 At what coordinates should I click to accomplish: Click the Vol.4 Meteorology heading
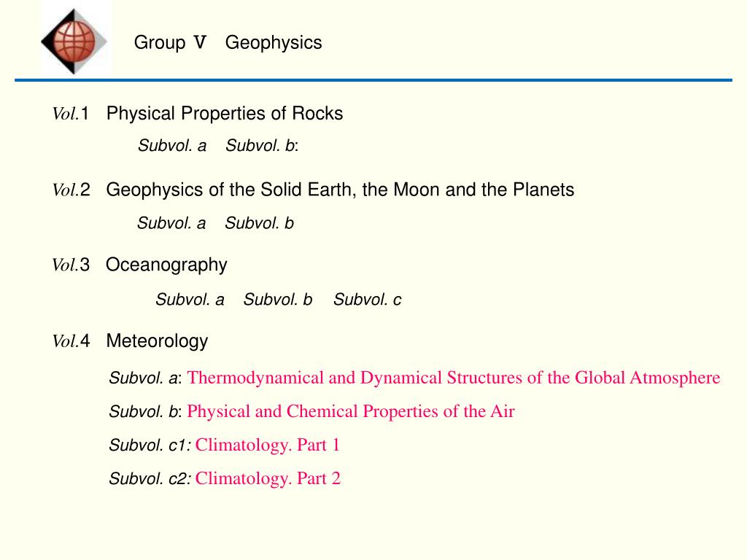(x=130, y=341)
